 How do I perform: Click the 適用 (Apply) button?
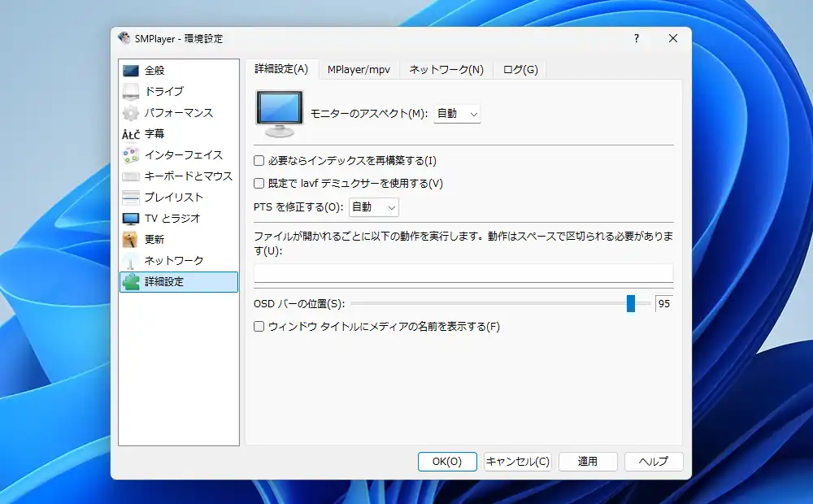(588, 462)
